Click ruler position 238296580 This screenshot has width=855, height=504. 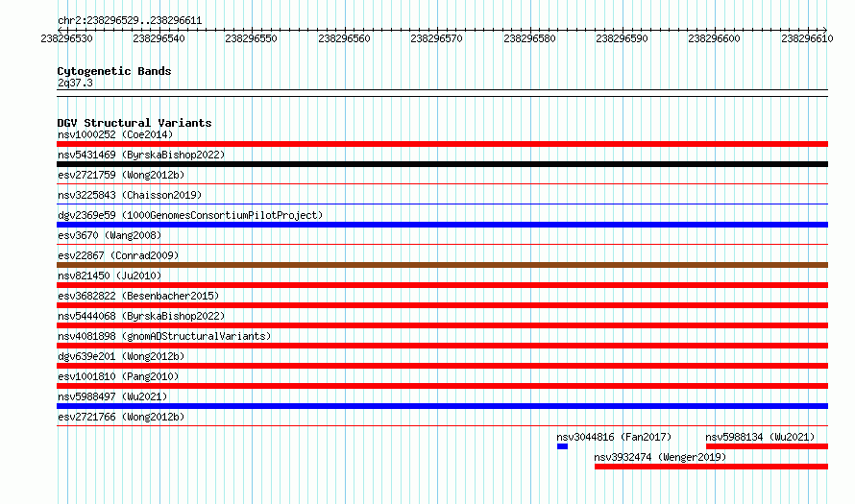pos(529,38)
